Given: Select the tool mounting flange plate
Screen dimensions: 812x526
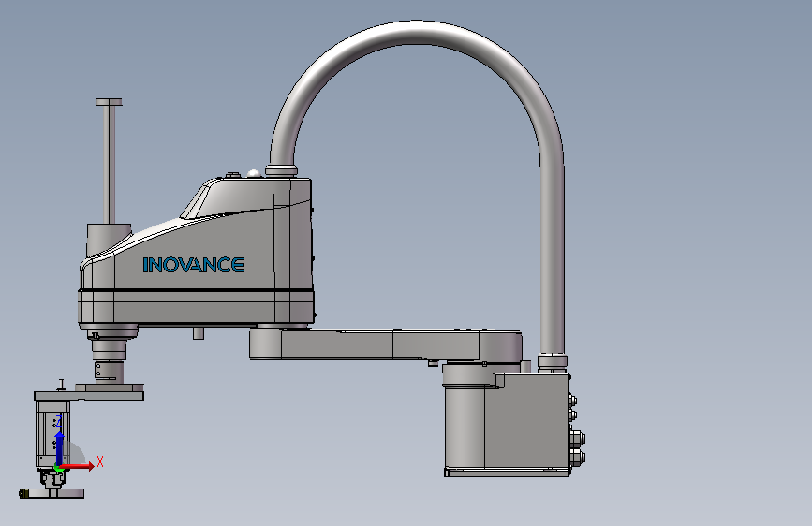Looking at the screenshot, I should [89, 396].
